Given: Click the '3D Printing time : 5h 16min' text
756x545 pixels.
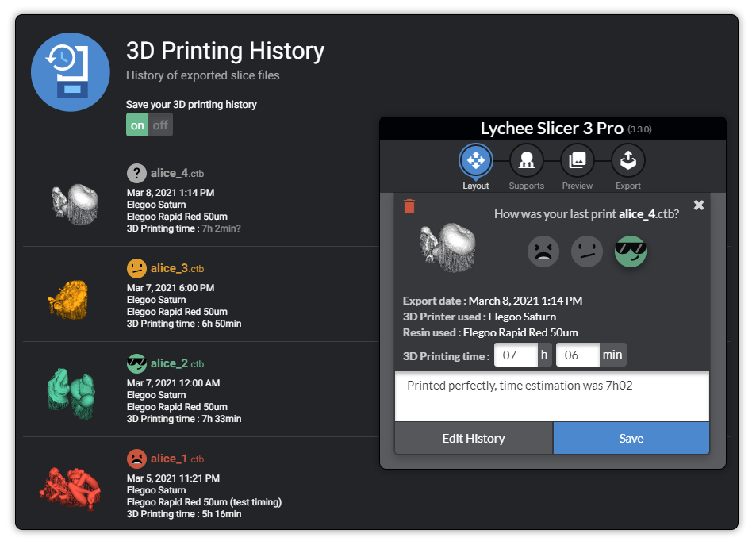Looking at the screenshot, I should click(x=184, y=514).
